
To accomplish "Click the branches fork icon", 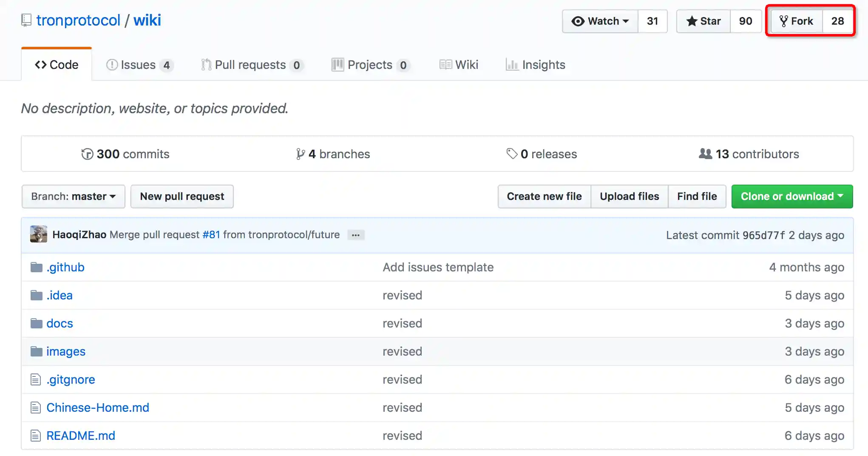I will (x=300, y=154).
